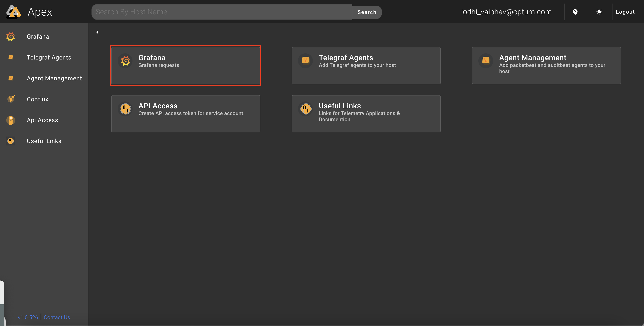This screenshot has width=644, height=326.
Task: Open the help question mark icon
Action: point(575,12)
